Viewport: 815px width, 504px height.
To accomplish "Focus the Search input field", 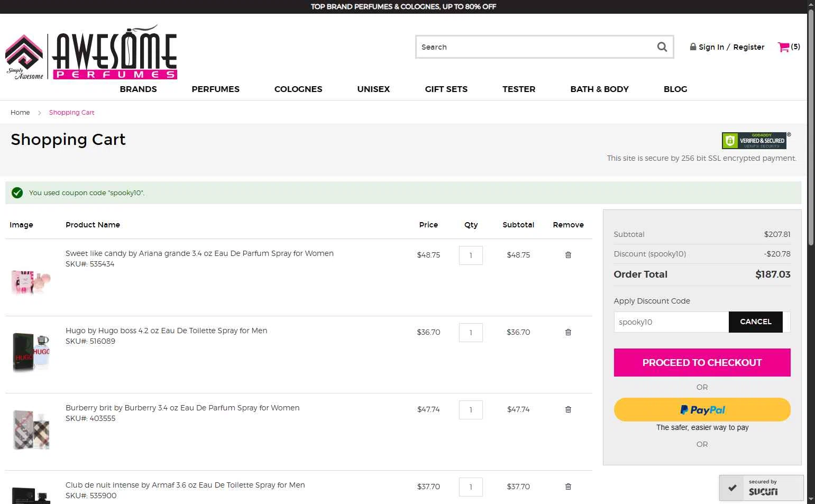I will [535, 47].
